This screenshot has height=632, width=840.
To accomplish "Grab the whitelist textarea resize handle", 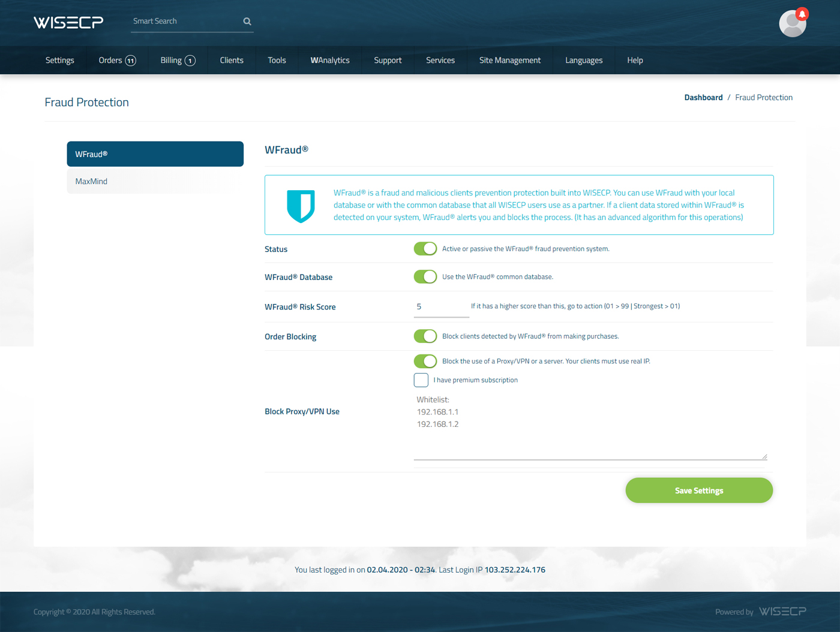I will pyautogui.click(x=764, y=457).
